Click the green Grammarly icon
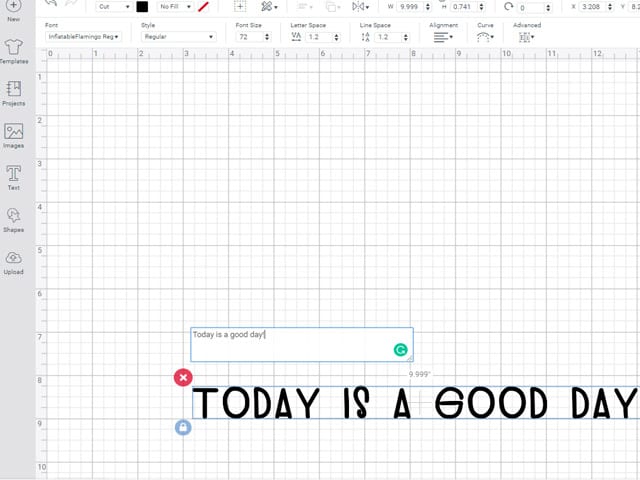 (400, 350)
